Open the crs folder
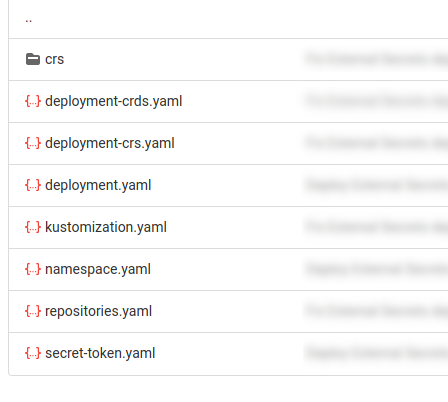The image size is (448, 402). click(x=54, y=59)
